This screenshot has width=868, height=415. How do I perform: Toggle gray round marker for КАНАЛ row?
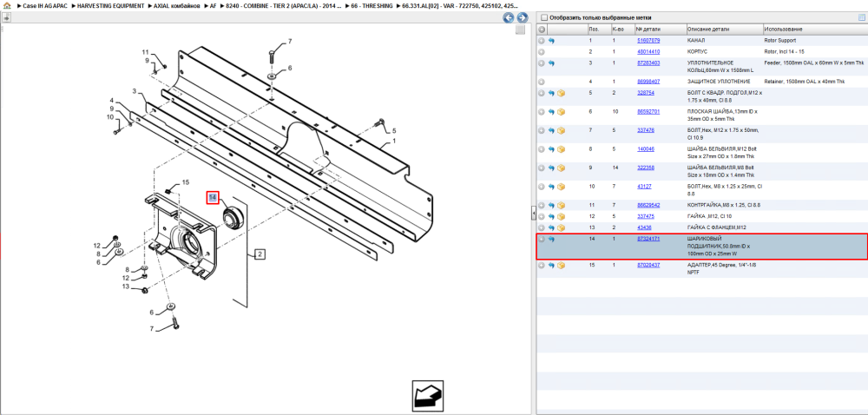pyautogui.click(x=542, y=41)
